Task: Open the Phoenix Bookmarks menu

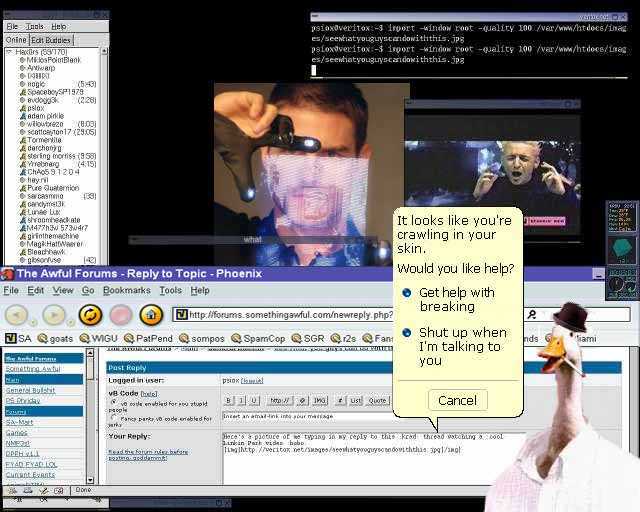Action: (127, 290)
